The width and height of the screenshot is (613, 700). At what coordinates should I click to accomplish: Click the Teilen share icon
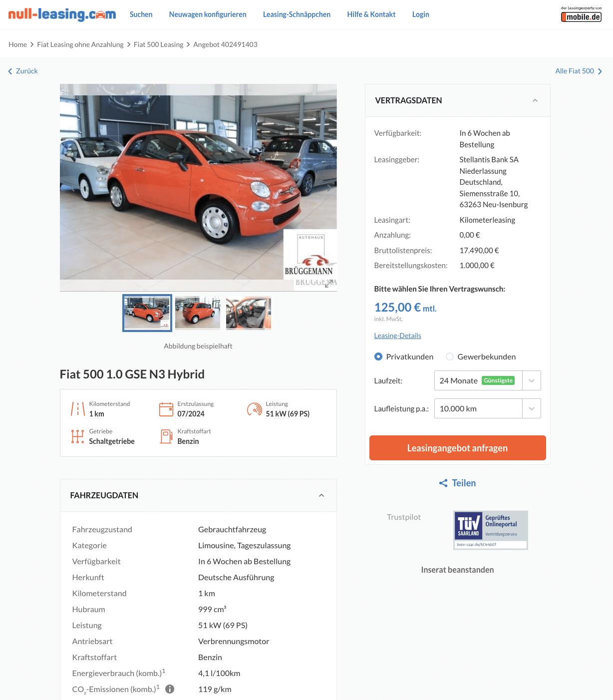(443, 483)
